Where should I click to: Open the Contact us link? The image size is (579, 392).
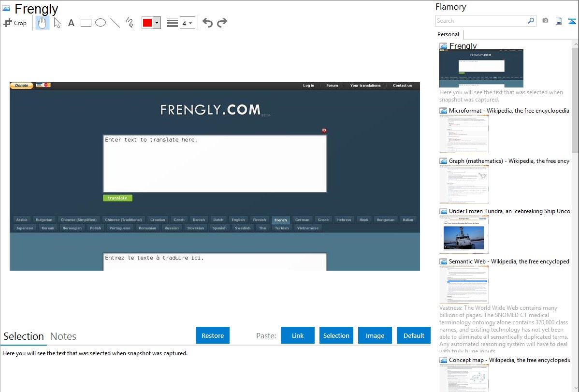403,86
